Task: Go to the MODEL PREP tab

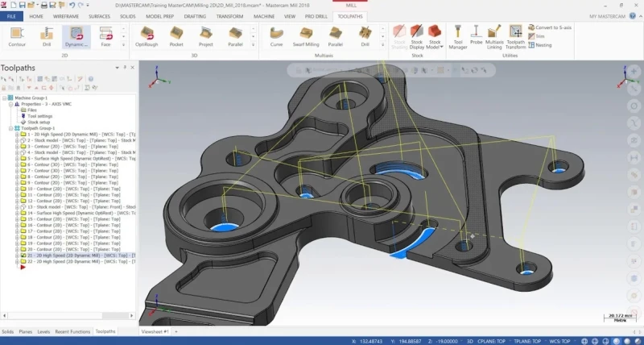Action: pyautogui.click(x=159, y=16)
